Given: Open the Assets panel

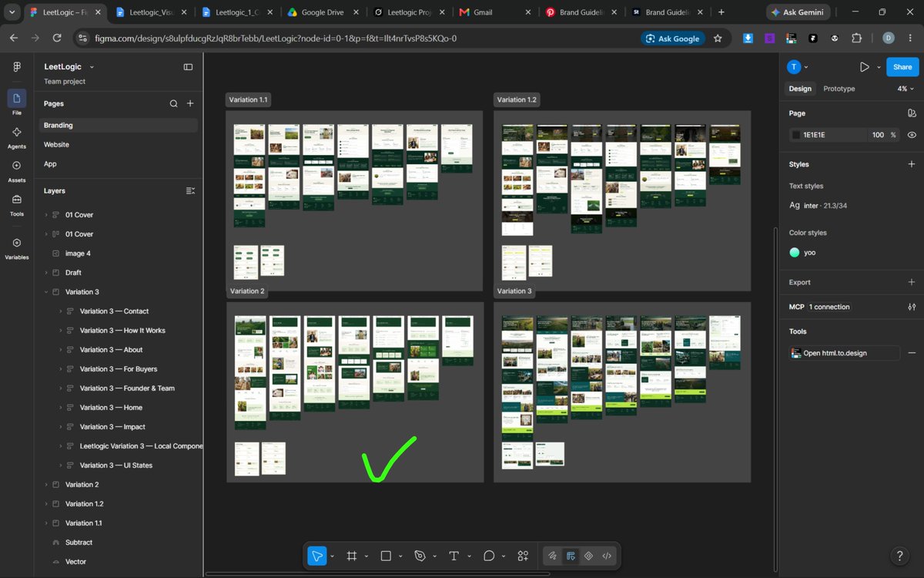Looking at the screenshot, I should coord(17,170).
